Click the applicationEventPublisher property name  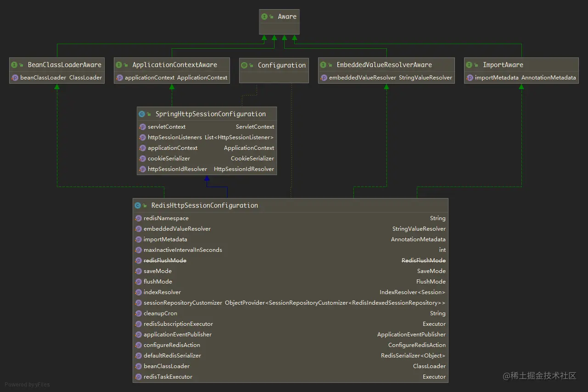pyautogui.click(x=178, y=335)
